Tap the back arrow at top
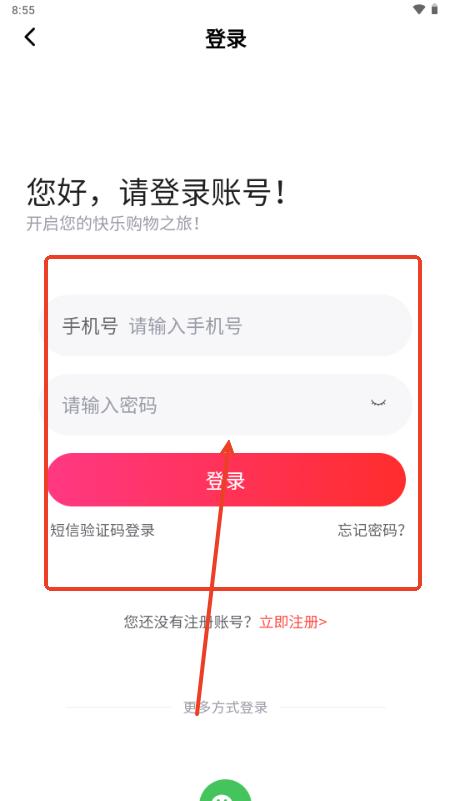 click(30, 37)
